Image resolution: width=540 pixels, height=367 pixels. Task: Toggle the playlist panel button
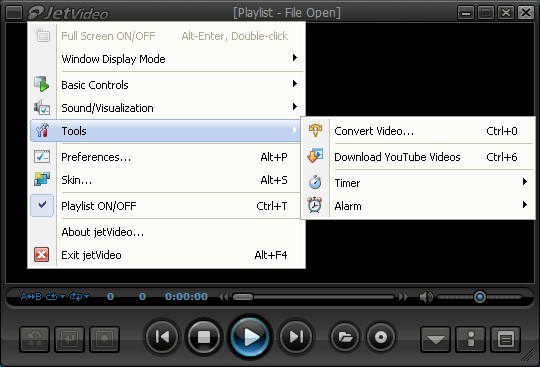(x=506, y=340)
